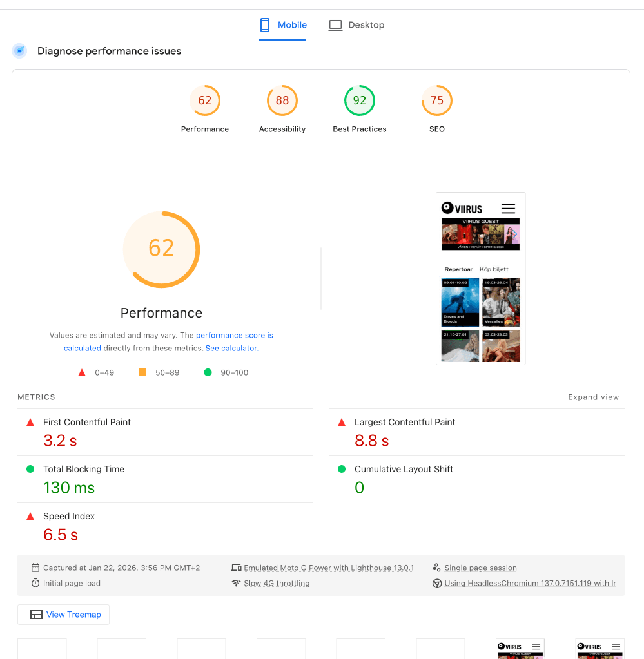Click the VIIRUS page screenshot thumbnail

coord(480,278)
